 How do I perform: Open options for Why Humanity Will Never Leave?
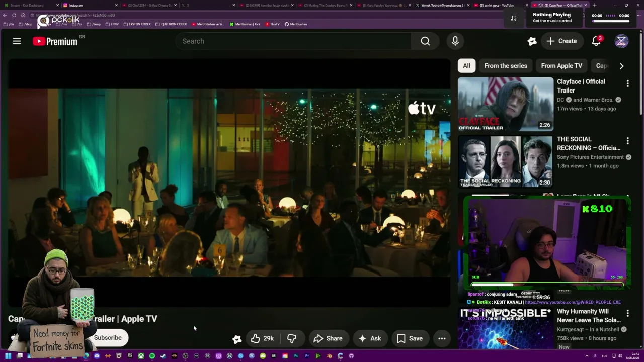627,313
